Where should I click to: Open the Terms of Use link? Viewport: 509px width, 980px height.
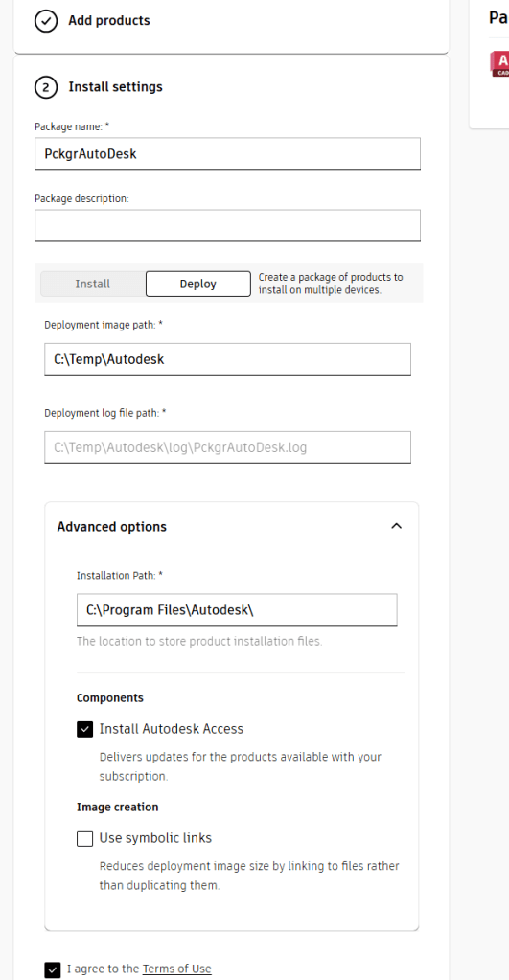pyautogui.click(x=177, y=969)
